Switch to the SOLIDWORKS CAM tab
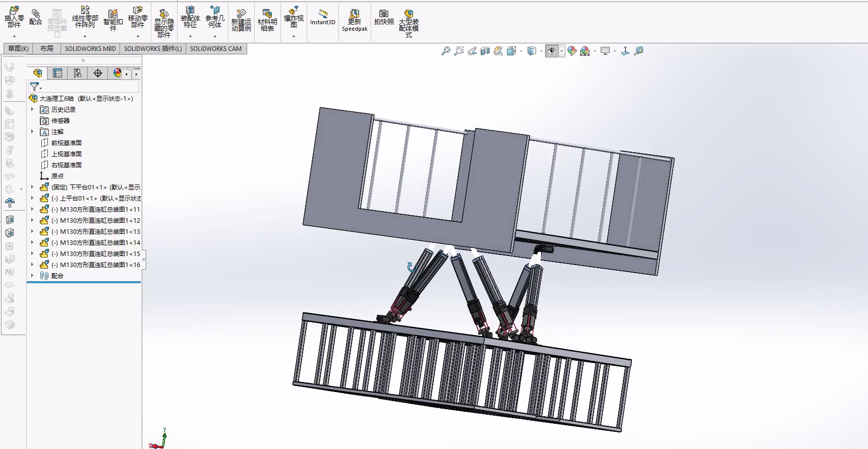The width and height of the screenshot is (868, 449). (x=216, y=48)
